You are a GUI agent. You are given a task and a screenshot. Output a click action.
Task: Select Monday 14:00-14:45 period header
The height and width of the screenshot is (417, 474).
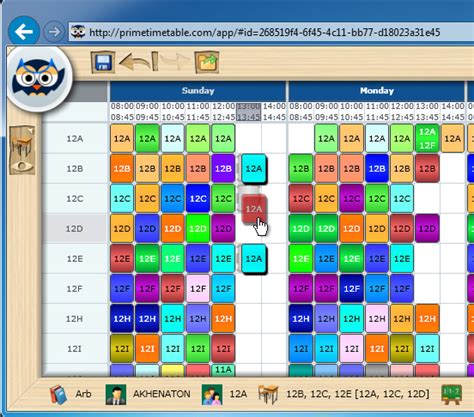[x=453, y=112]
